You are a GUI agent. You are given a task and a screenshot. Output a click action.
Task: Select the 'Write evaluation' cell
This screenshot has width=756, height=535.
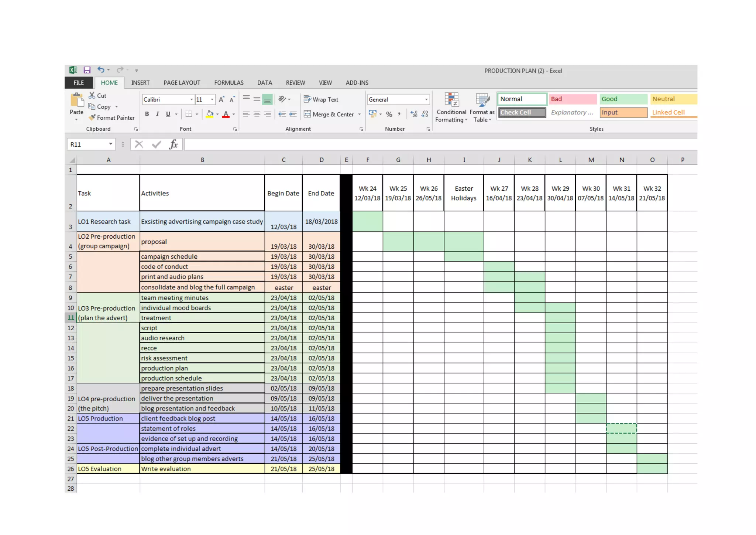pyautogui.click(x=202, y=468)
